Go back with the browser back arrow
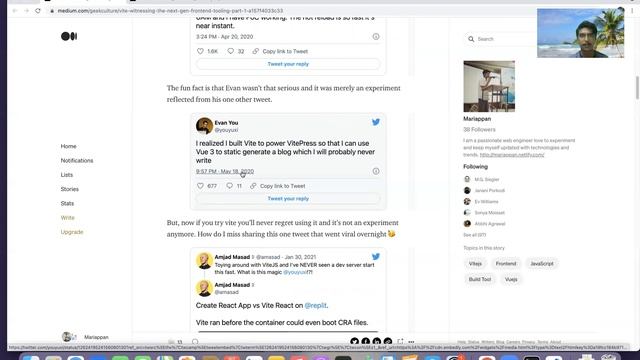This screenshot has width=640, height=360. coord(15,11)
